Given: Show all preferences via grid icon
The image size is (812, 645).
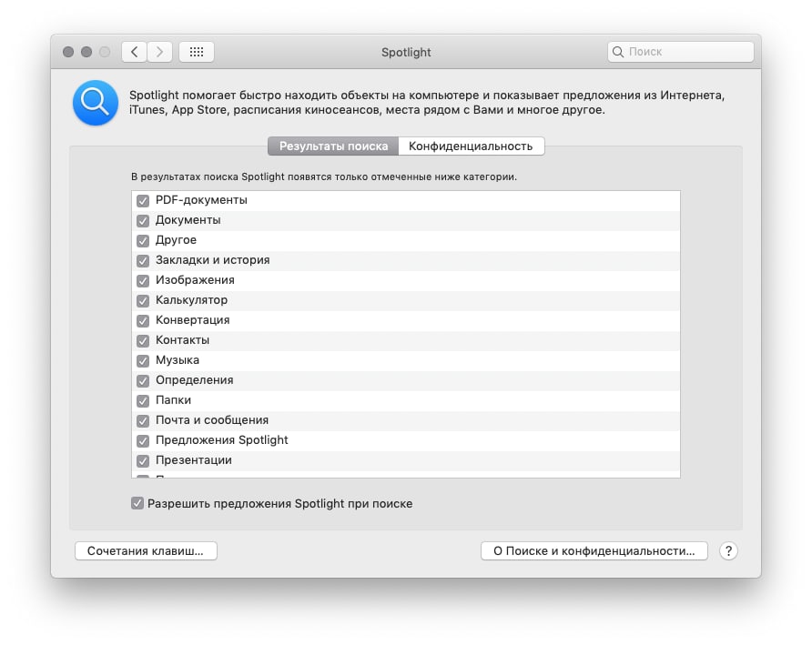Looking at the screenshot, I should 197,52.
